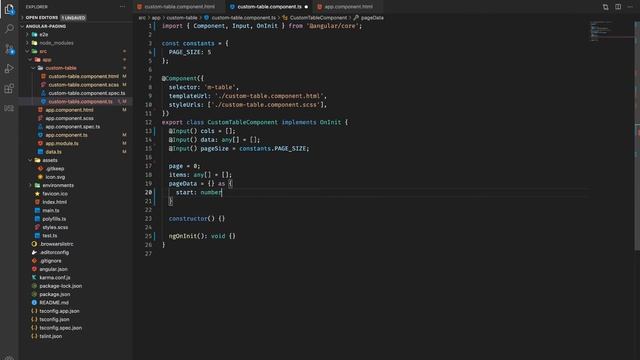
Task: Click CustomTableComponent breadcrumb segment
Action: tap(318, 18)
